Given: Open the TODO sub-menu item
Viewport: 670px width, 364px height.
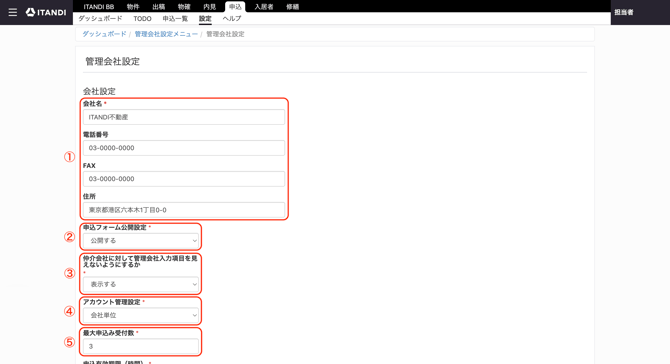Looking at the screenshot, I should pos(142,18).
